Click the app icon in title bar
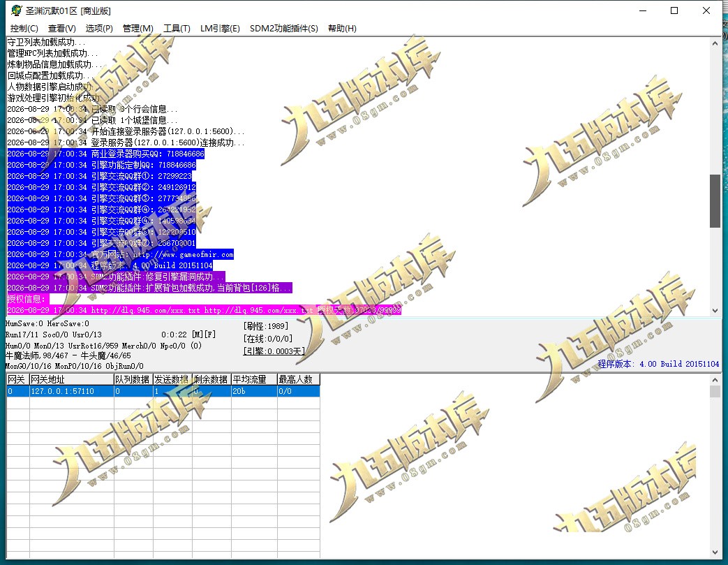Screen dimensions: 728x565 tap(16, 10)
